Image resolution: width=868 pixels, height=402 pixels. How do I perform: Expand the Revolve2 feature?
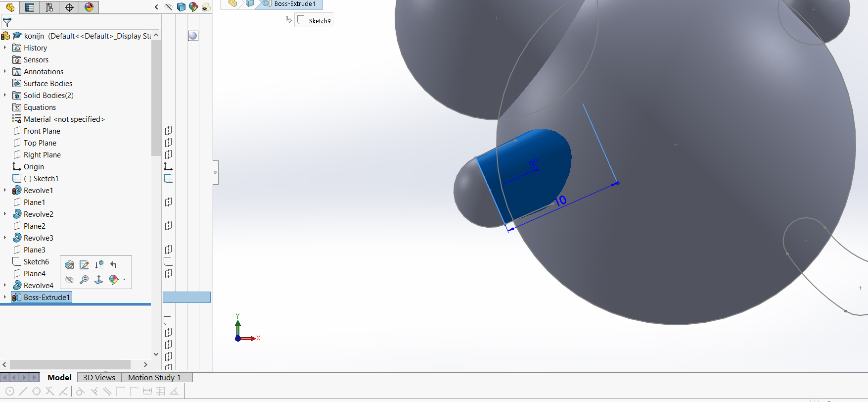(x=5, y=214)
